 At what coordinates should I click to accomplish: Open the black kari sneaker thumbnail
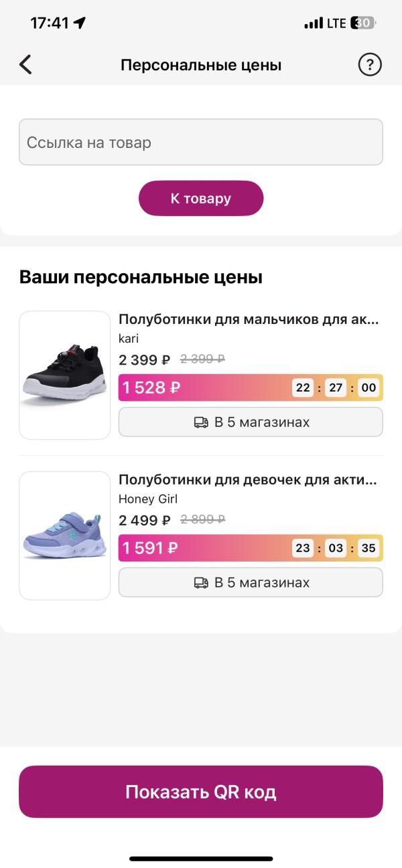click(64, 375)
